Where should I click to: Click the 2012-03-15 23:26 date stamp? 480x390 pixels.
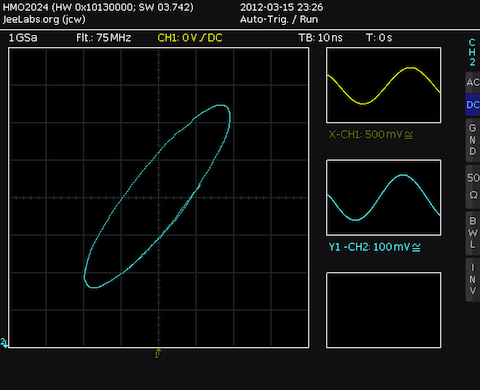point(281,7)
